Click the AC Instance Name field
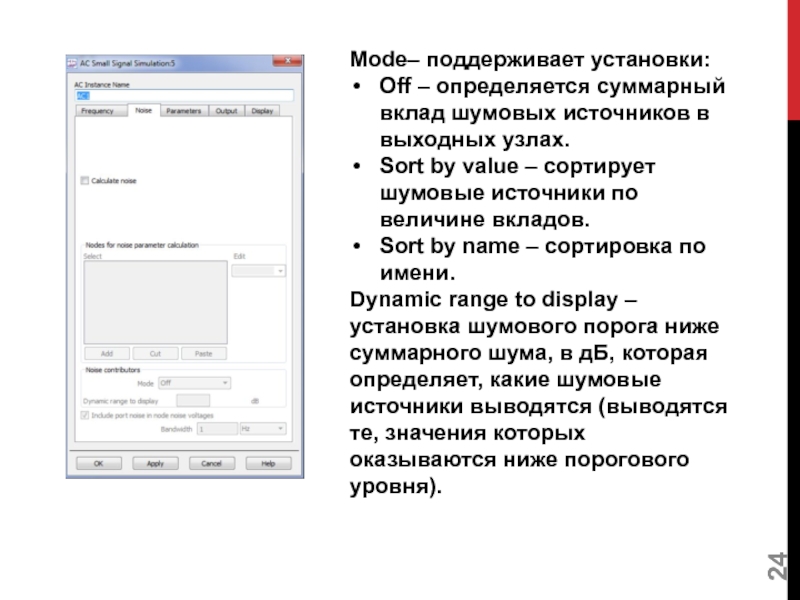 (x=184, y=95)
